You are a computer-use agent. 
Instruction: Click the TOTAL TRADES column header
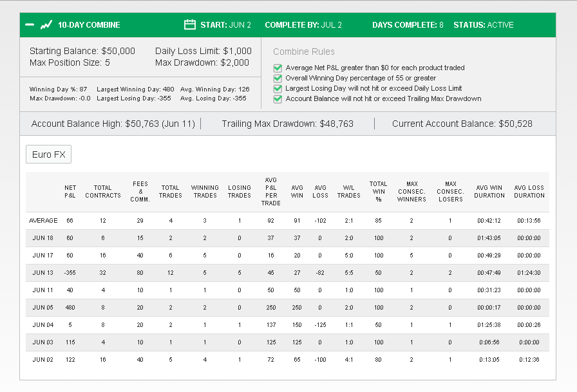[x=171, y=192]
